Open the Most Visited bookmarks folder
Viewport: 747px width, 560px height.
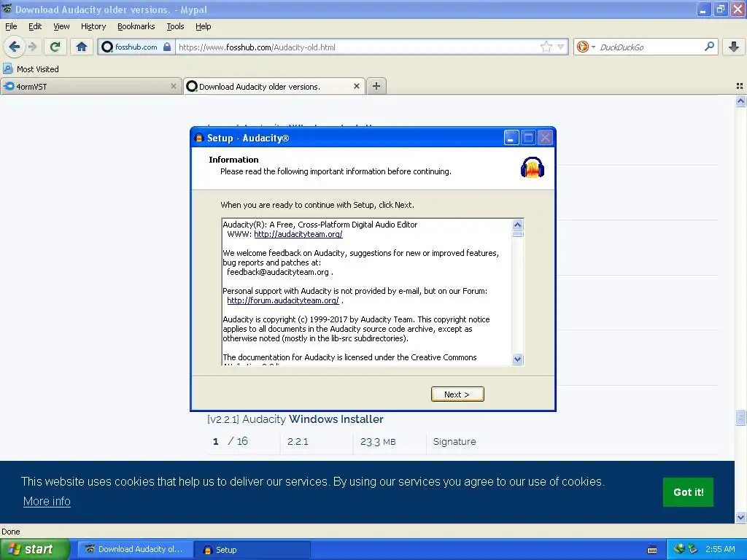pos(31,69)
